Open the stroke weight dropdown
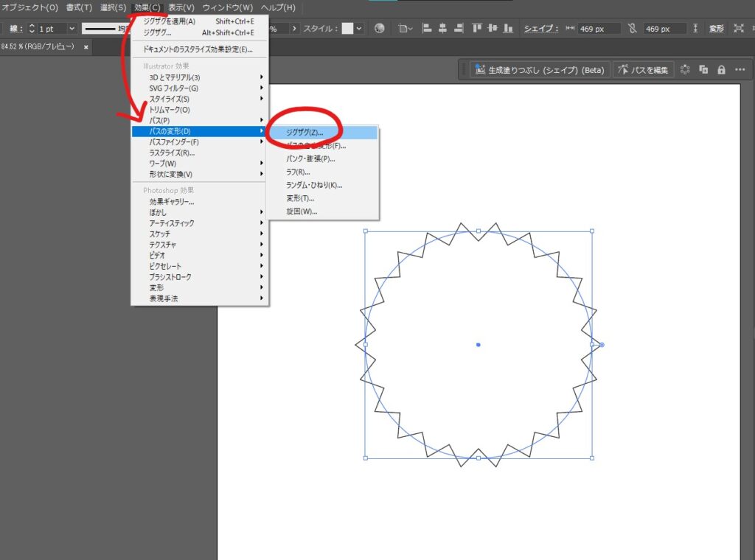This screenshot has width=755, height=560. [x=72, y=29]
